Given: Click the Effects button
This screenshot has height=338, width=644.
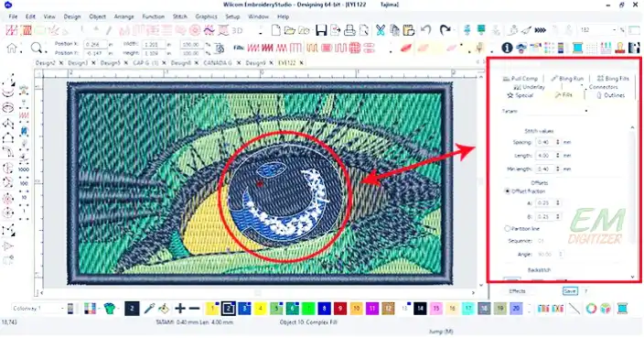Looking at the screenshot, I should tap(517, 291).
